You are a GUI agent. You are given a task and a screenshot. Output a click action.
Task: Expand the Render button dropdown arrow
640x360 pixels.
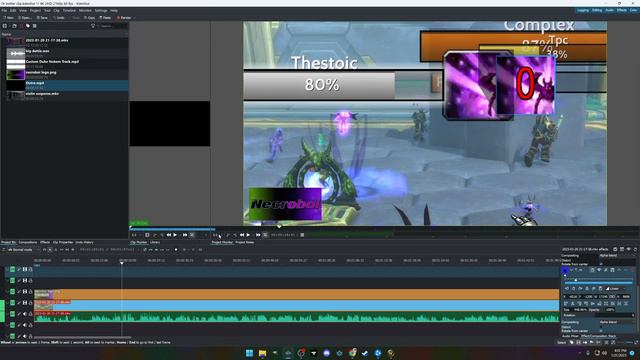135,18
